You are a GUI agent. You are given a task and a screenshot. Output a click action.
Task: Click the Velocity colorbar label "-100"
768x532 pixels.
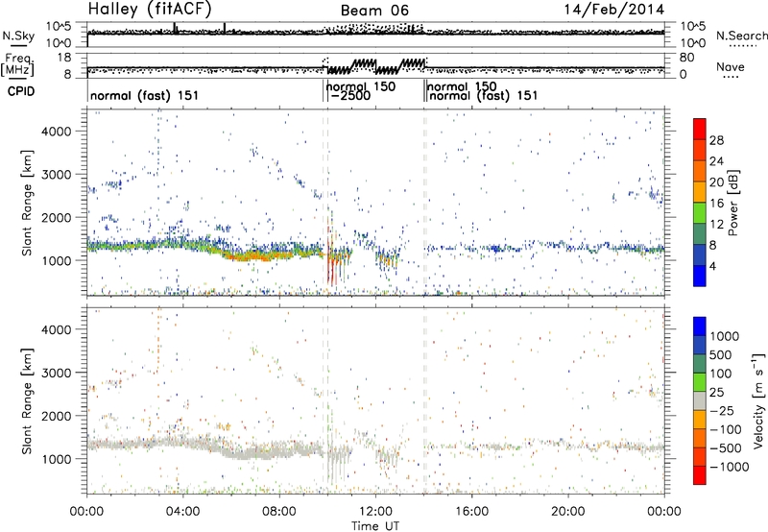[726, 429]
